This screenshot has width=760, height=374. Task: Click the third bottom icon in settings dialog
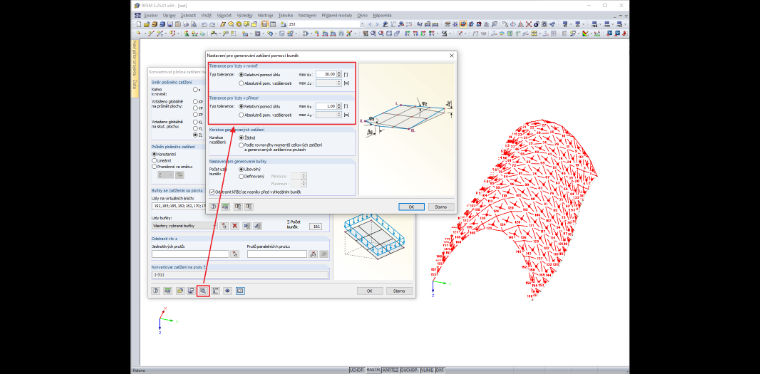point(238,207)
